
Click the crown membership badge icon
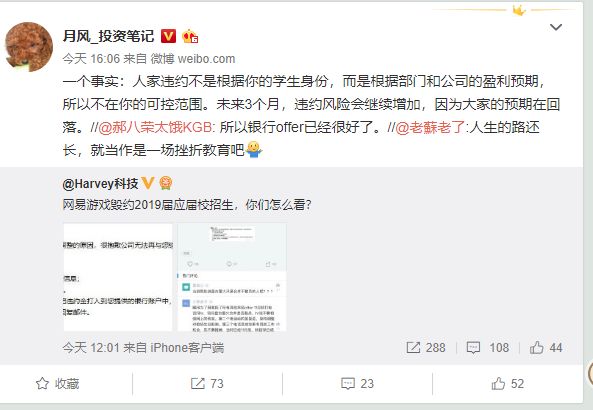(190, 36)
